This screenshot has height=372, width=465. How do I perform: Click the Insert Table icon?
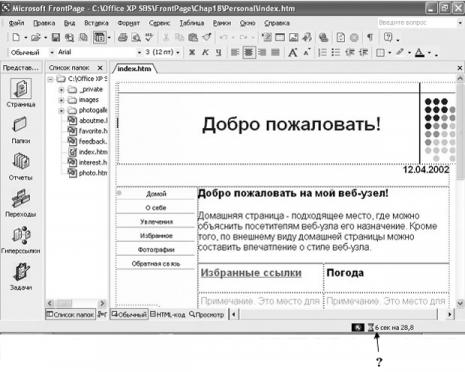[280, 37]
